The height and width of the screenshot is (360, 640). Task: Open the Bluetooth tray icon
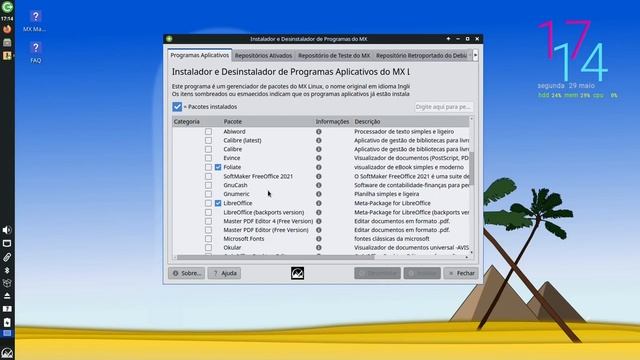(7, 270)
